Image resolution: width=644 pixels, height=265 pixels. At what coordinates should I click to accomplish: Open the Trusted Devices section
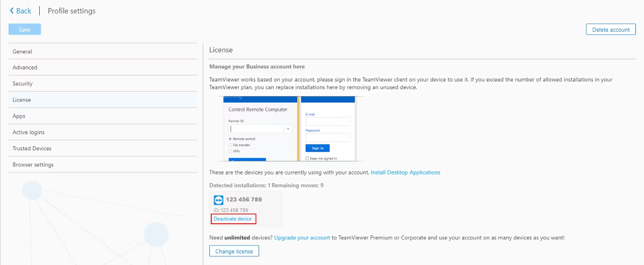tap(103, 148)
